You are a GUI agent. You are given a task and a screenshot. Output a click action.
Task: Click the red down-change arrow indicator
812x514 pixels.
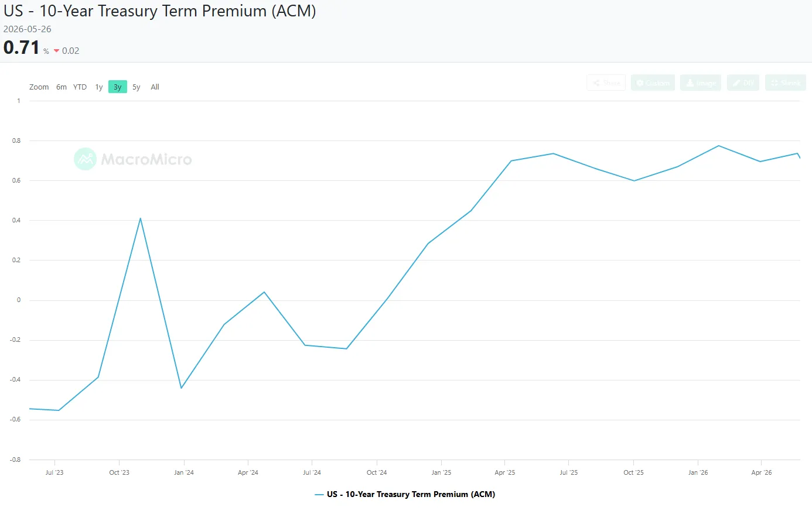tap(56, 51)
